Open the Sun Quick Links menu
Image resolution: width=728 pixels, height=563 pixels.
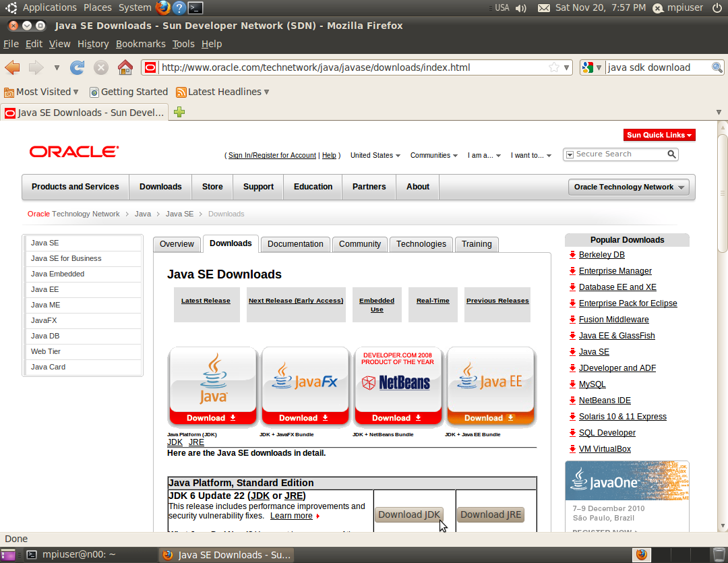point(659,135)
